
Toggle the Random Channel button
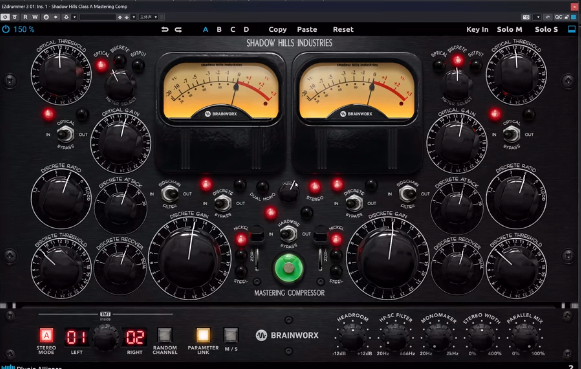[165, 335]
